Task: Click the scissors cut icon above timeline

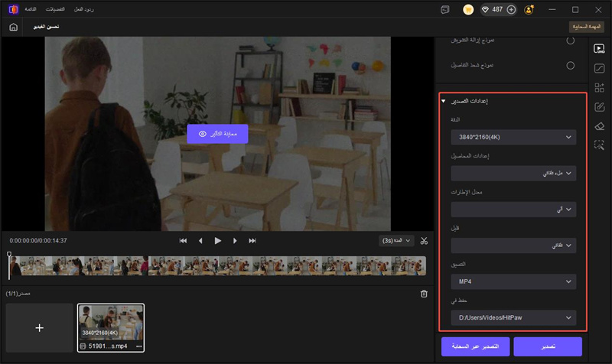Action: click(424, 241)
